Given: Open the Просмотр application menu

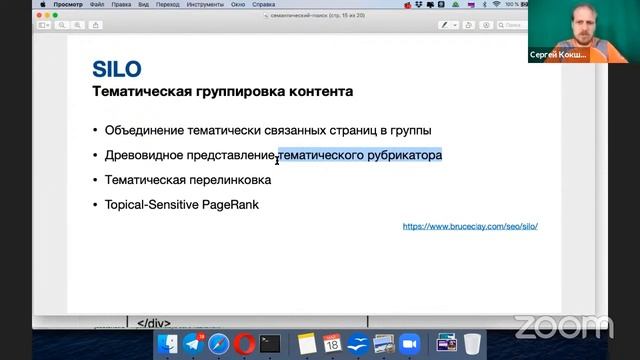Looking at the screenshot, I should pos(68,4).
